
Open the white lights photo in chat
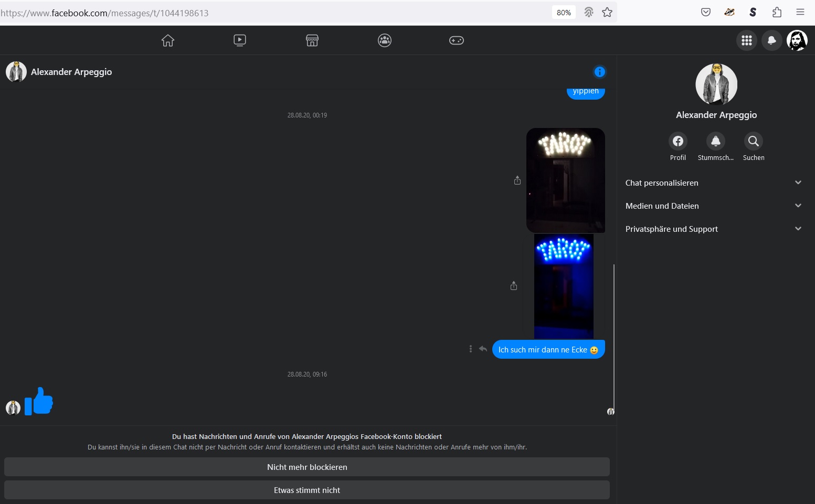[565, 180]
